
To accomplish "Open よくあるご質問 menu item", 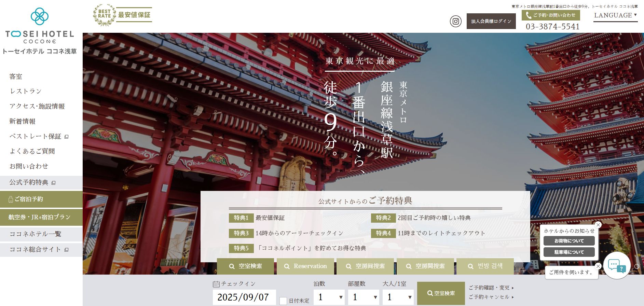I will tap(32, 151).
